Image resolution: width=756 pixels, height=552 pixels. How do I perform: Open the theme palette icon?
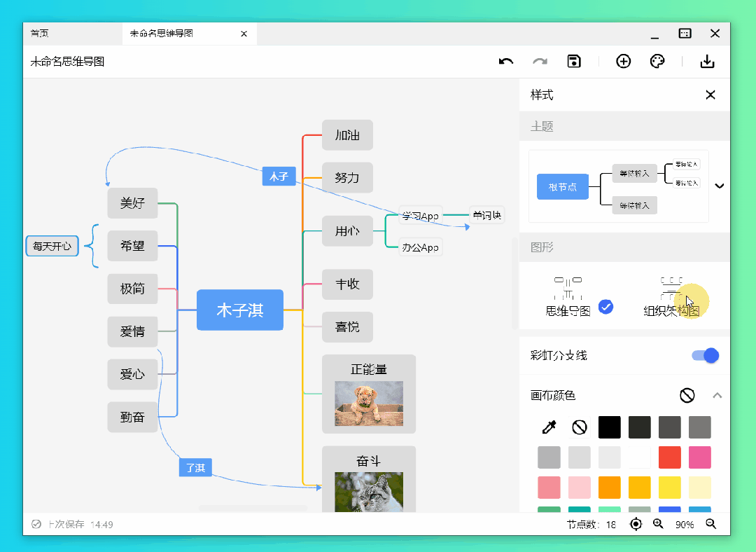(x=657, y=62)
